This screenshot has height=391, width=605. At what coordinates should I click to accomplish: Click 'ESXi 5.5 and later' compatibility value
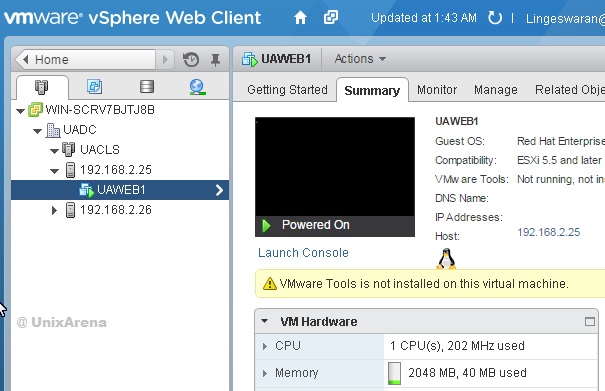click(x=559, y=160)
